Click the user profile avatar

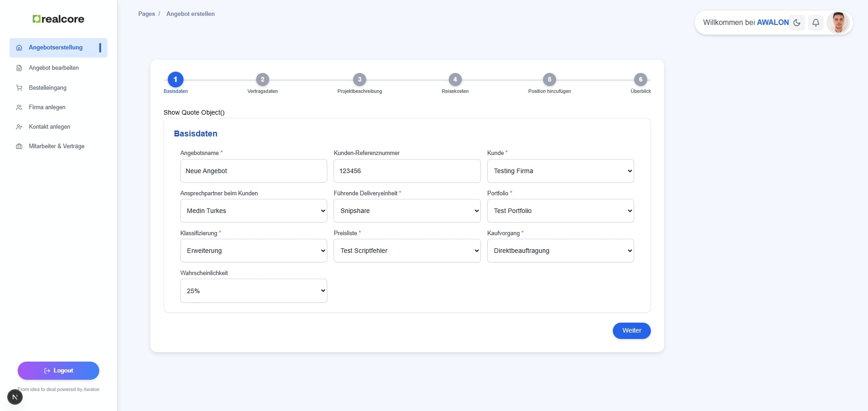[838, 23]
